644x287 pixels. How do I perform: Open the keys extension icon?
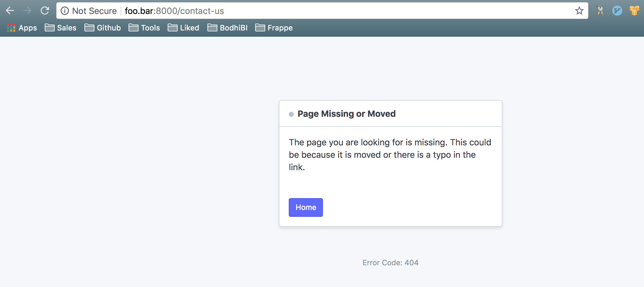click(x=600, y=11)
